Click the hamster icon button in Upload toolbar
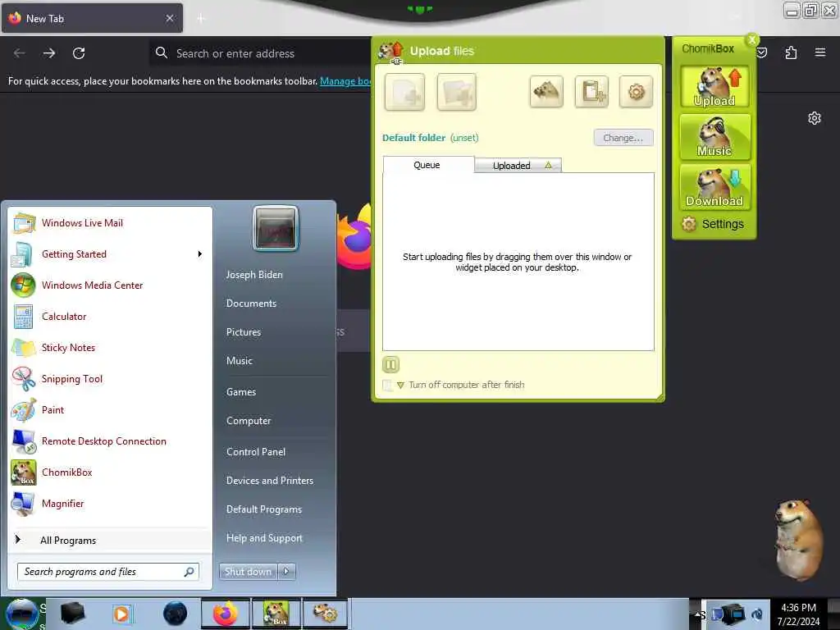Screen dimensions: 840x630 coord(546,92)
